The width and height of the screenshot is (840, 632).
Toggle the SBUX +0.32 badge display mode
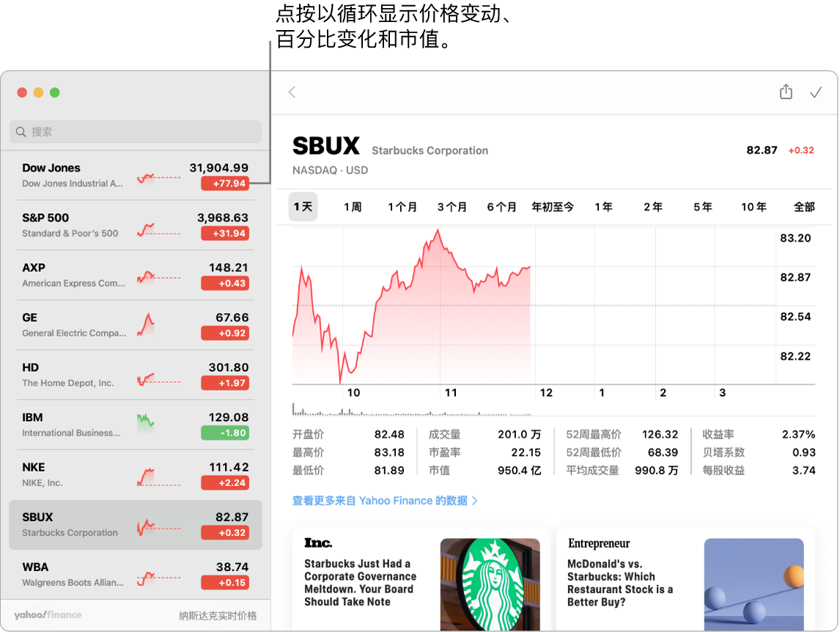224,533
